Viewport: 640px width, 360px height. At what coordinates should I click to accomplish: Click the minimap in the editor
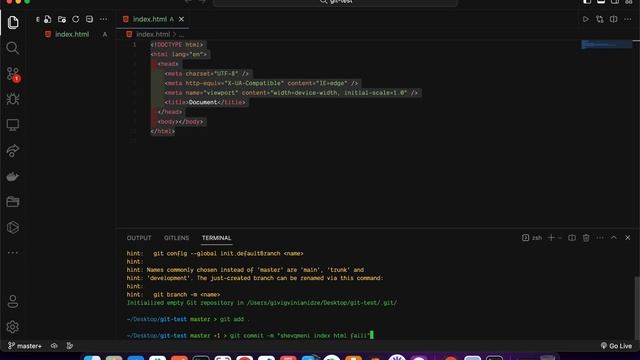(607, 44)
